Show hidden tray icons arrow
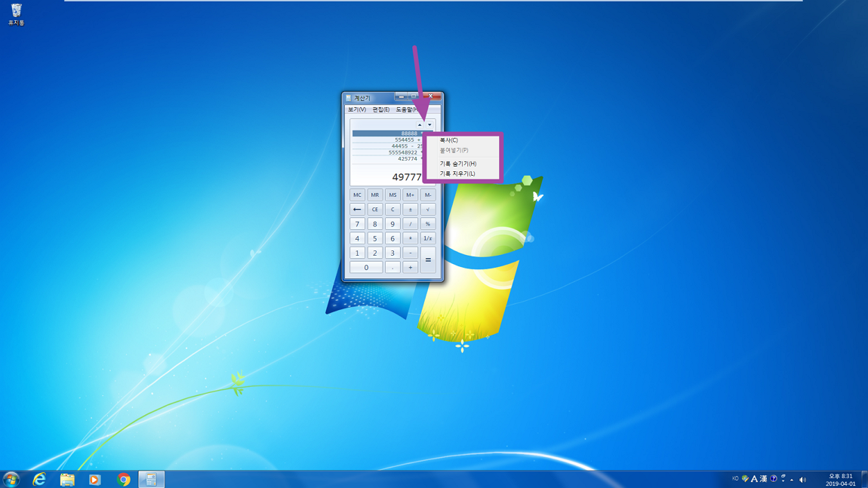 click(792, 480)
